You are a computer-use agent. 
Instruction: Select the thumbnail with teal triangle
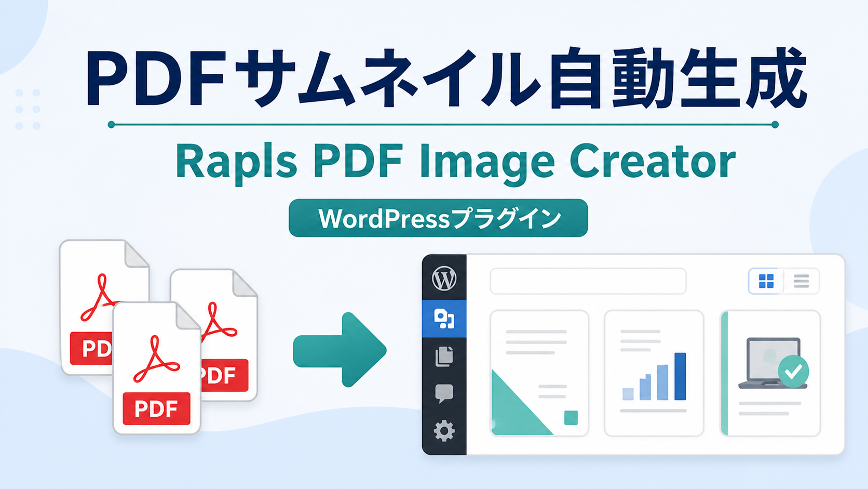[x=539, y=373]
